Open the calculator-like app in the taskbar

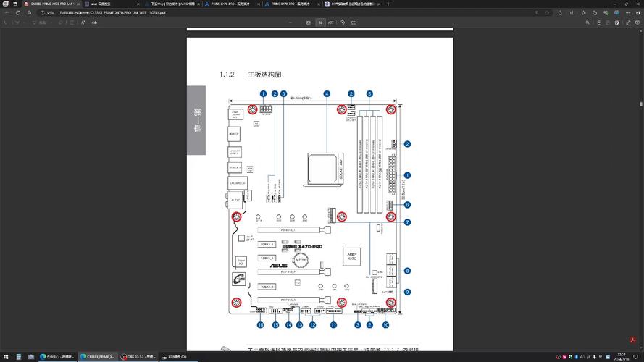point(19,357)
